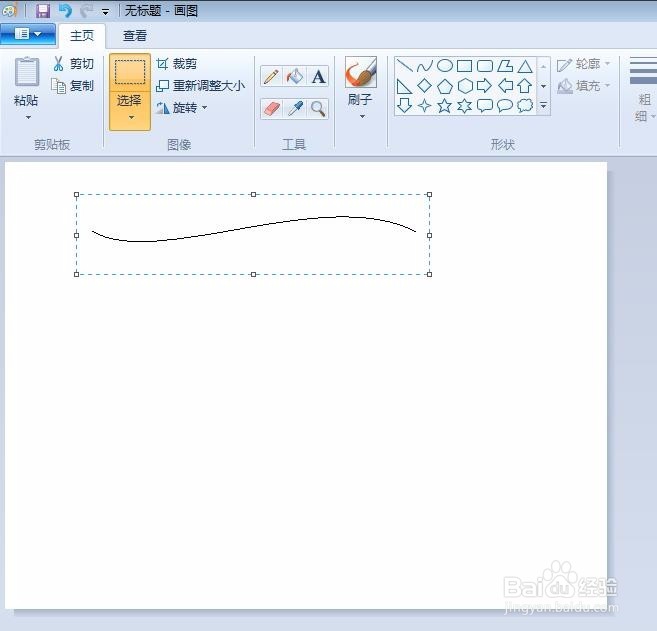Click the bottom-right selection handle
Screen dimensions: 657x631
tap(429, 274)
